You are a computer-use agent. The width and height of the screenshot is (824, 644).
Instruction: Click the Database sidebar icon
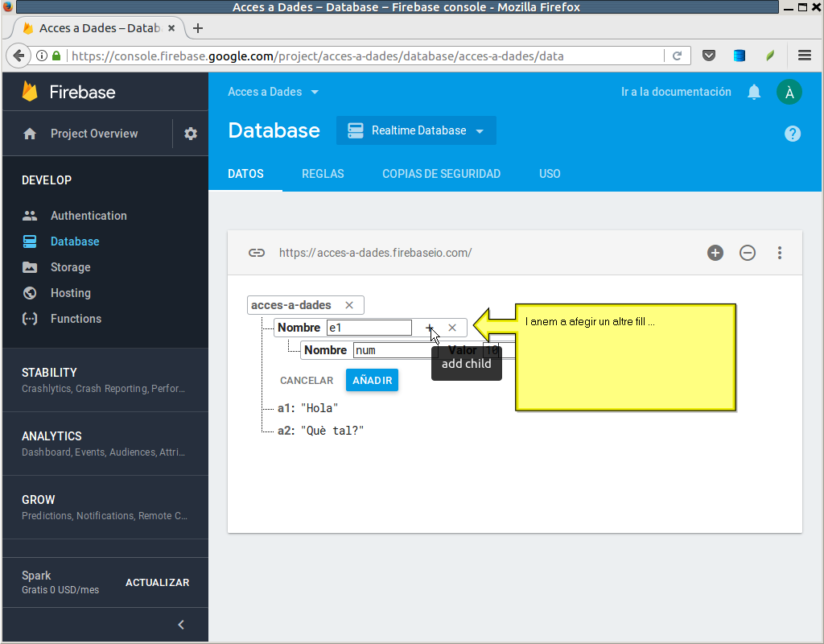pyautogui.click(x=30, y=242)
